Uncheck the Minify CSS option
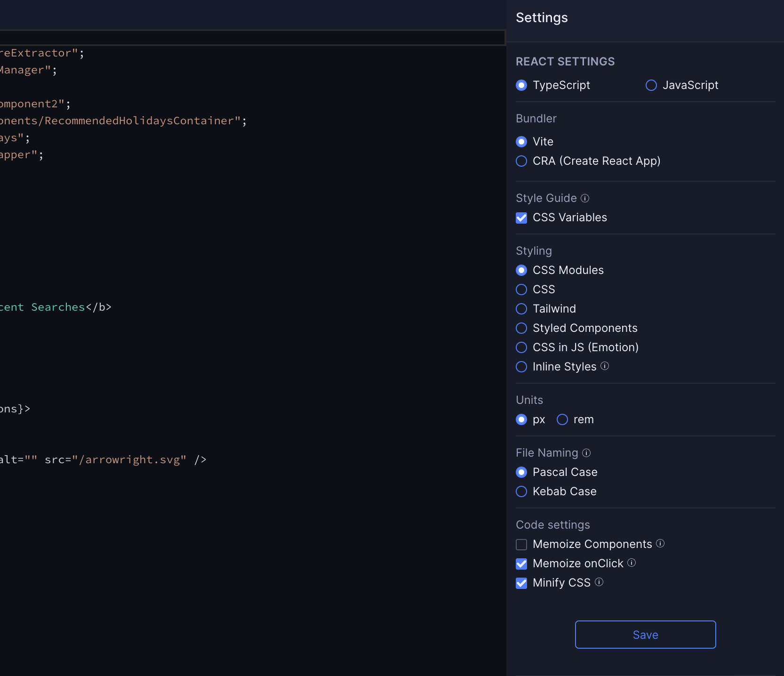This screenshot has width=784, height=676. click(x=521, y=583)
